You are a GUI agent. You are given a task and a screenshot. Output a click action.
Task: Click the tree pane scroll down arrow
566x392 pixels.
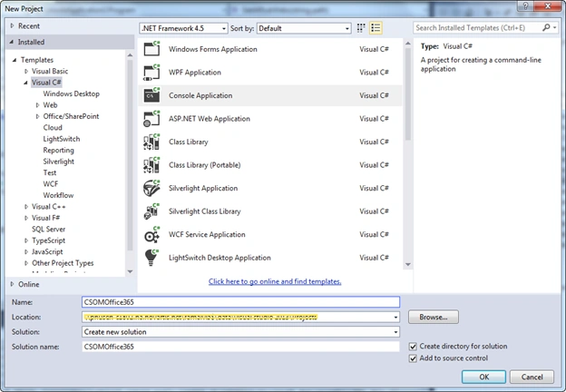pos(130,271)
